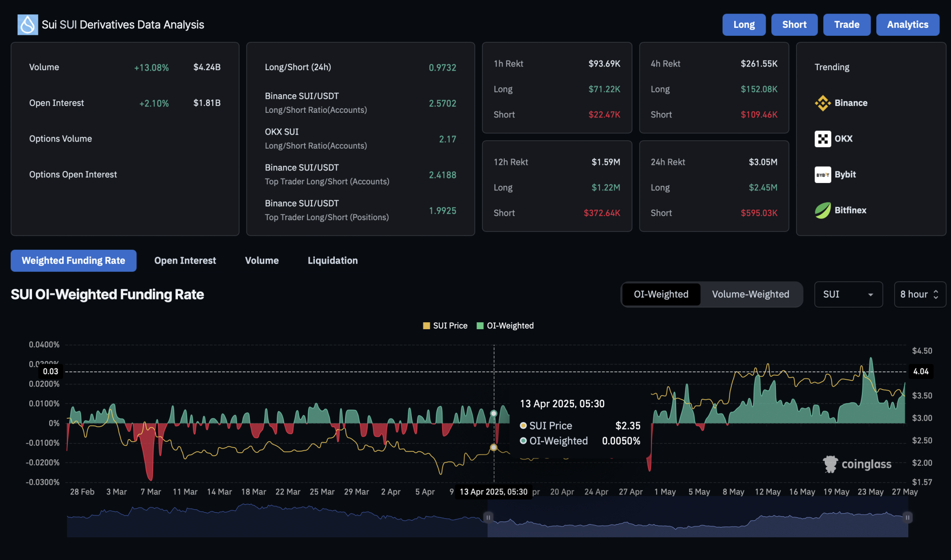
Task: Select the Weighted Funding Rate tab
Action: click(x=73, y=260)
